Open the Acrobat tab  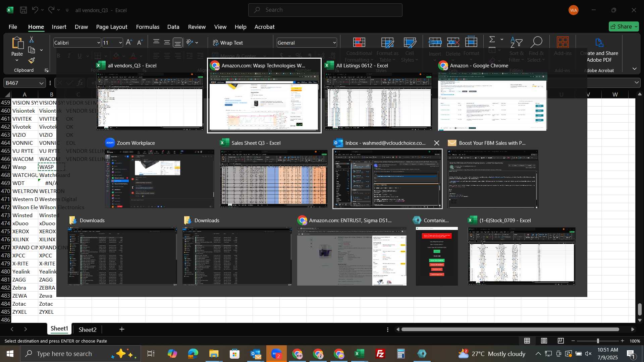265,27
